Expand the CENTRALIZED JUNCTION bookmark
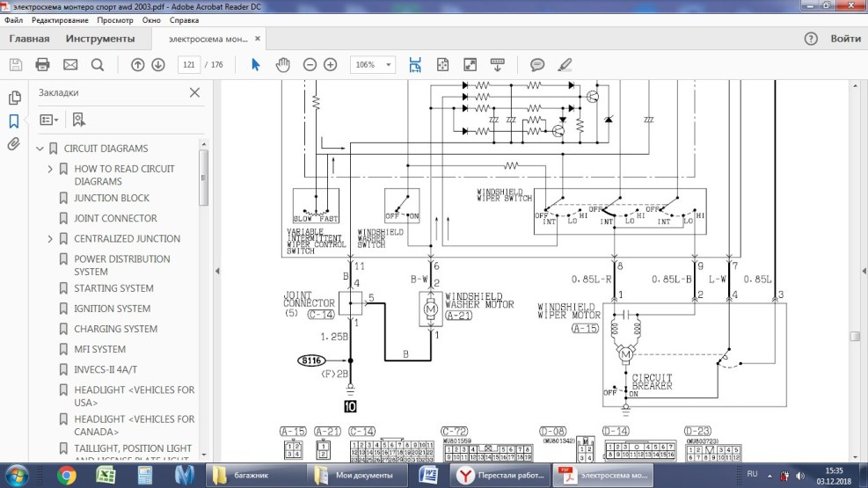Image resolution: width=868 pixels, height=488 pixels. click(50, 239)
